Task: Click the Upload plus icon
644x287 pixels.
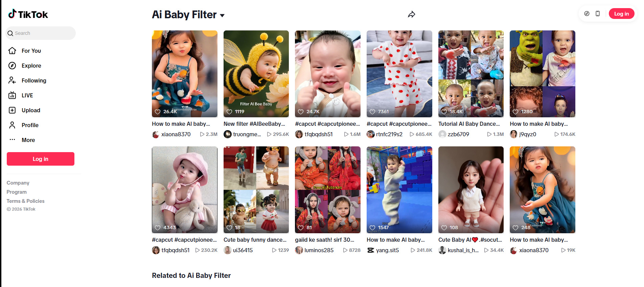Action: 12,110
